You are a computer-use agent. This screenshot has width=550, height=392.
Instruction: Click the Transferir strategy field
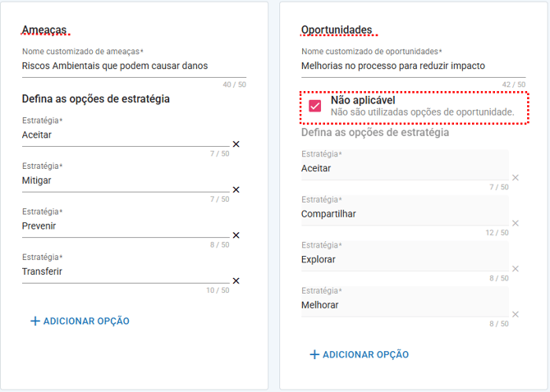click(123, 271)
